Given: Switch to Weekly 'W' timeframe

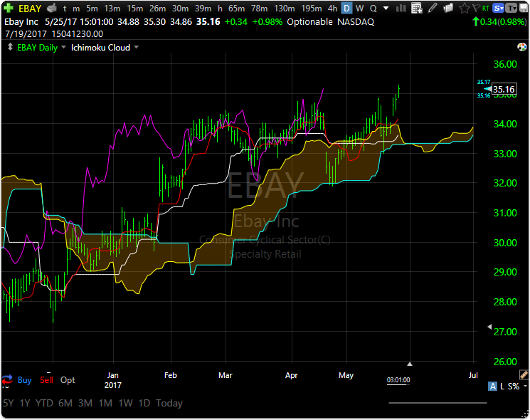Looking at the screenshot, I should coord(360,8).
